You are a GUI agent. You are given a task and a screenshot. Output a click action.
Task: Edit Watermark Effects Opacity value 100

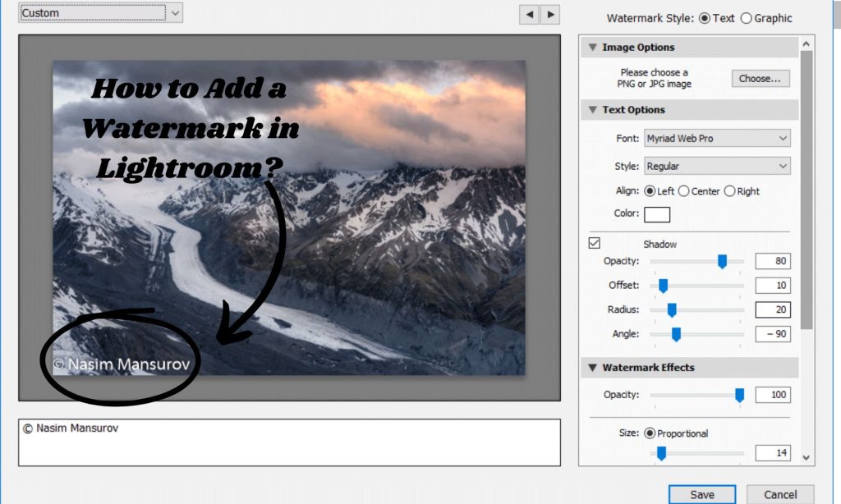pyautogui.click(x=773, y=395)
